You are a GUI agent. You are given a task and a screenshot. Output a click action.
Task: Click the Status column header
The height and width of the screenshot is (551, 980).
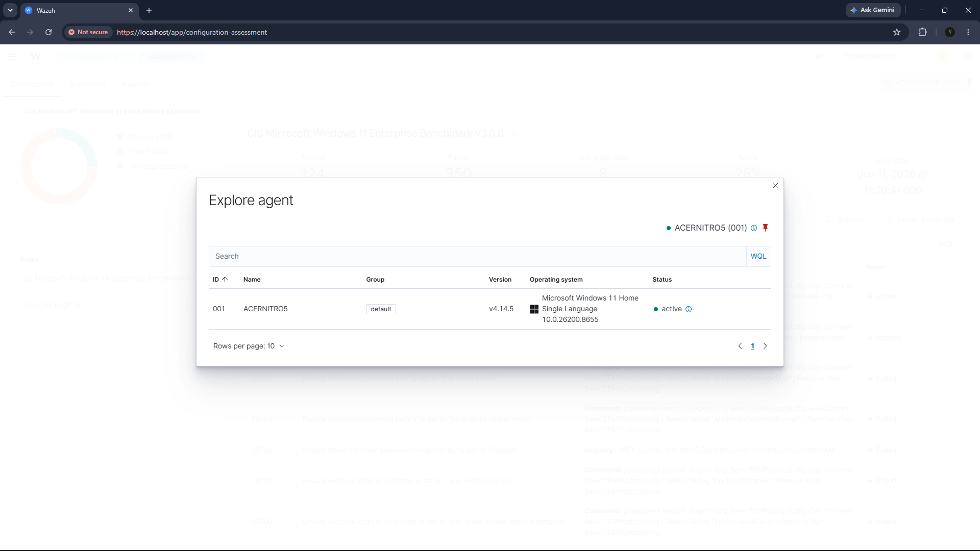[662, 280]
